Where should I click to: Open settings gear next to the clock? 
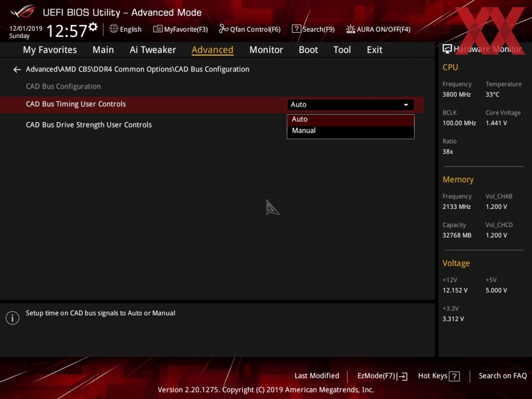click(x=93, y=27)
